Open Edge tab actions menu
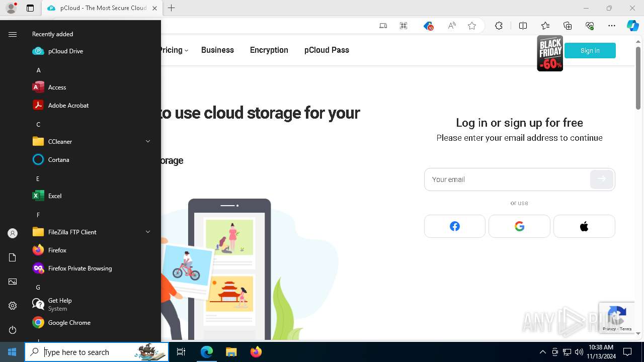 tap(30, 8)
